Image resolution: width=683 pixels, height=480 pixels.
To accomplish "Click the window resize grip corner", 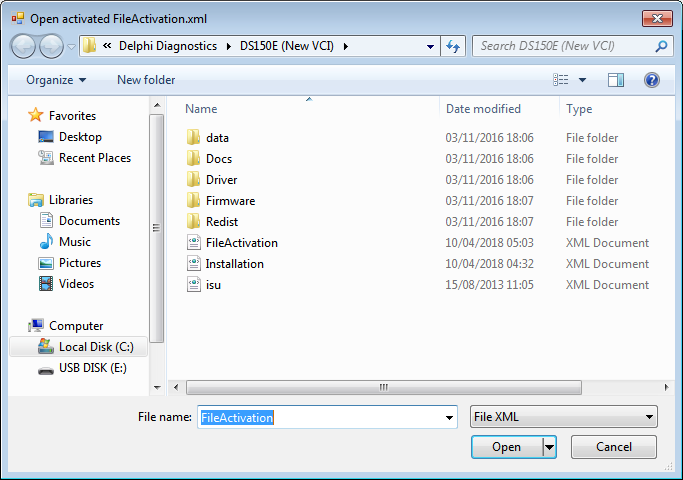I will click(669, 466).
